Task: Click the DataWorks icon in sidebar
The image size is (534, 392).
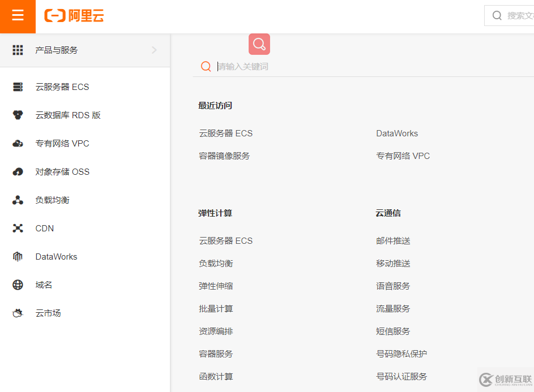Action: tap(18, 257)
